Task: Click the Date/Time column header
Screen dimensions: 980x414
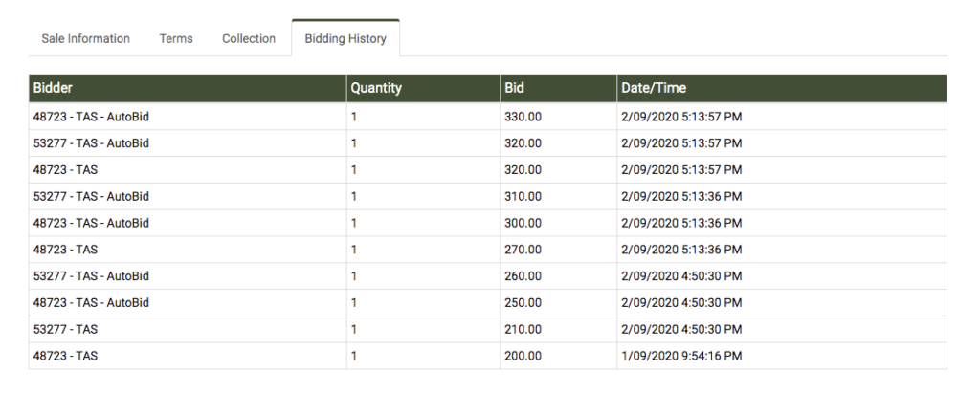Action: 654,88
